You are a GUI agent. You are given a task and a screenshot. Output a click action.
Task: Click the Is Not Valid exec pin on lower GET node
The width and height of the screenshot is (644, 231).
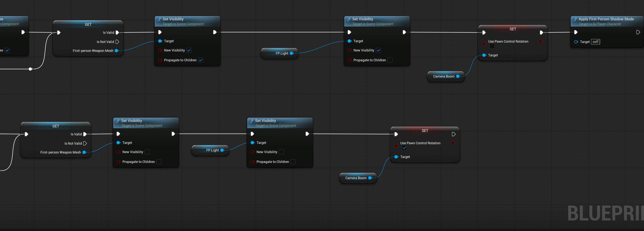[85, 144]
